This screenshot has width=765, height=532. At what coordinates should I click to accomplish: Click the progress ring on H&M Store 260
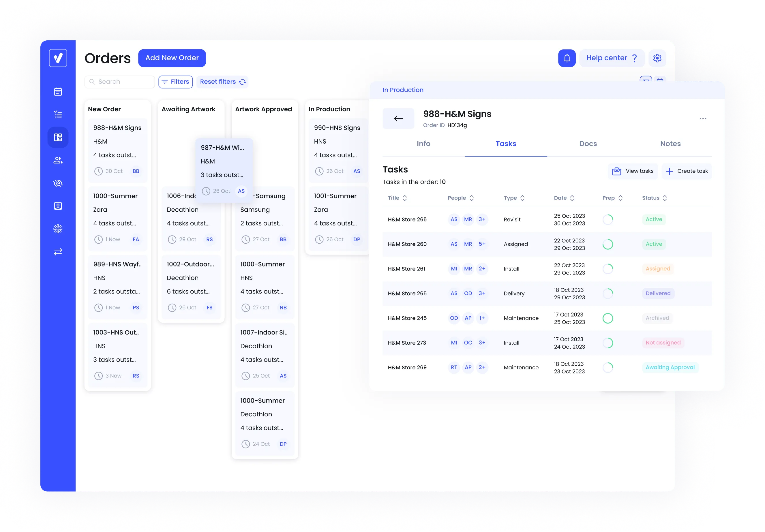coord(608,244)
